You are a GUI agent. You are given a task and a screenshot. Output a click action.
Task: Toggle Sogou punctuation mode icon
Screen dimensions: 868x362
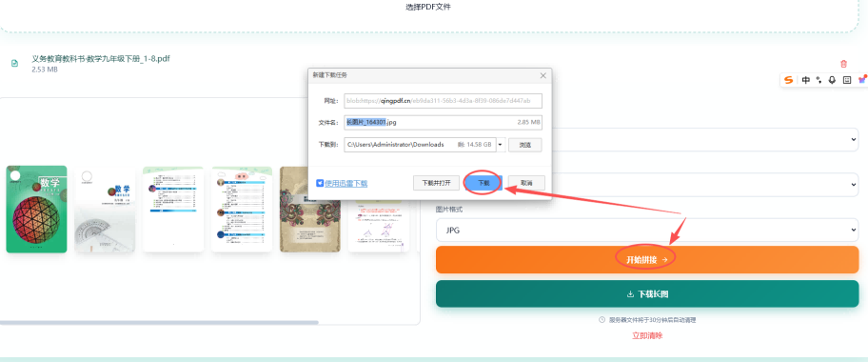pyautogui.click(x=819, y=80)
